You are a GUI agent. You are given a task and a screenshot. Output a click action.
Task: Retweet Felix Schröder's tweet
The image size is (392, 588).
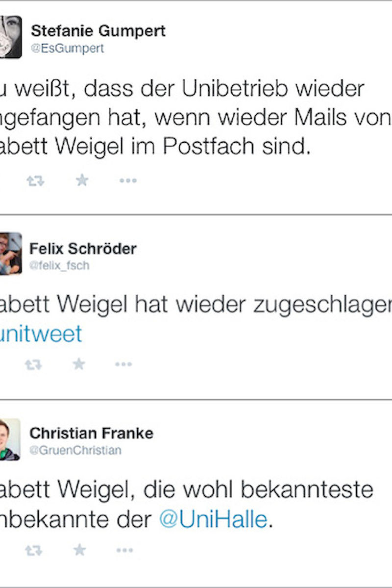pyautogui.click(x=33, y=364)
